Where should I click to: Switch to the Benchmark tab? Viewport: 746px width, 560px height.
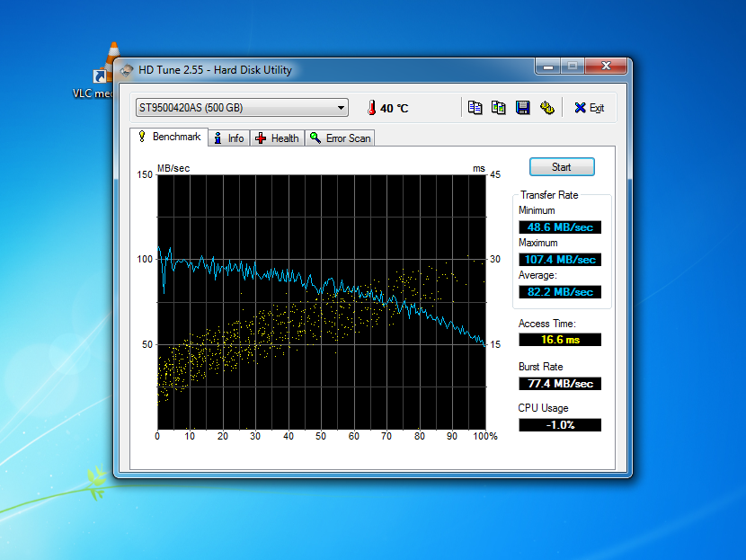pos(169,137)
